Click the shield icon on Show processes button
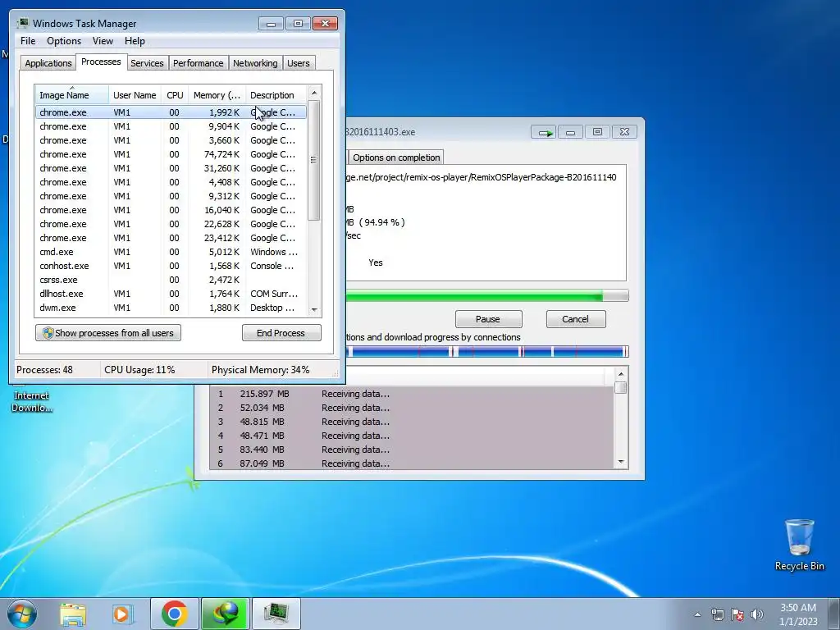 [48, 333]
